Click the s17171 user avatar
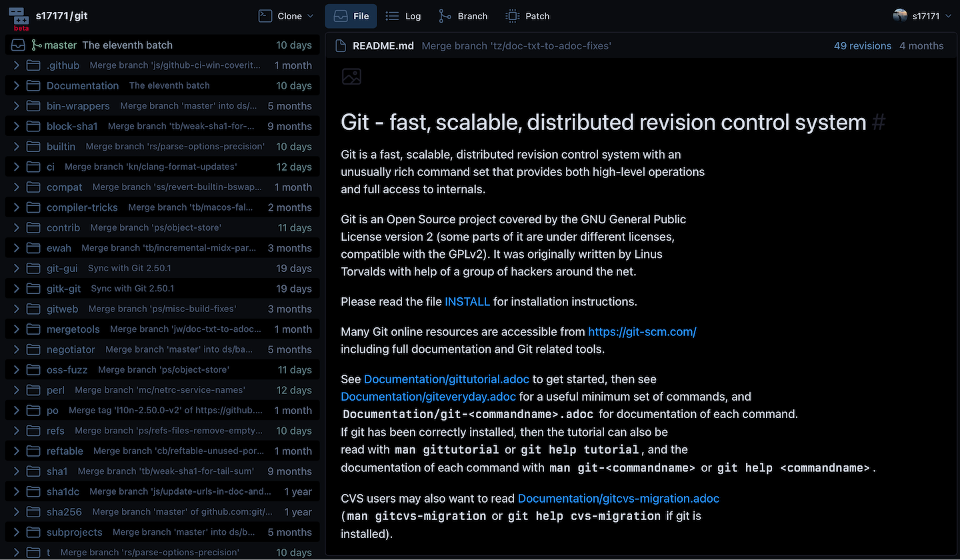The height and width of the screenshot is (560, 960). coord(900,16)
